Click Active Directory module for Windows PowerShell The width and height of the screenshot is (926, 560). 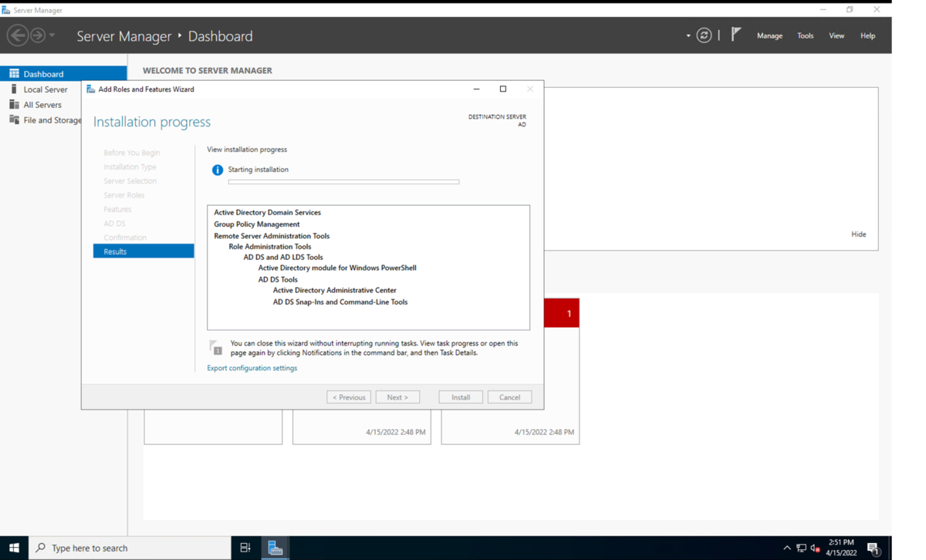[337, 268]
